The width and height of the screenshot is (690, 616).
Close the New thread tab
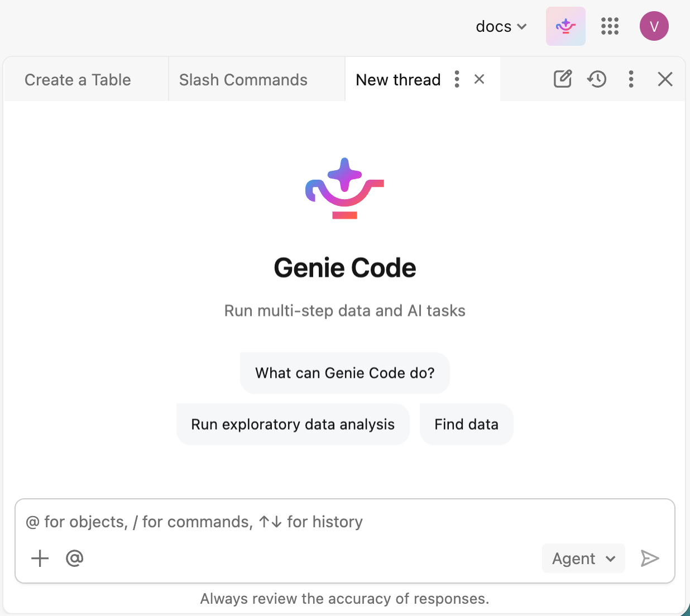479,79
